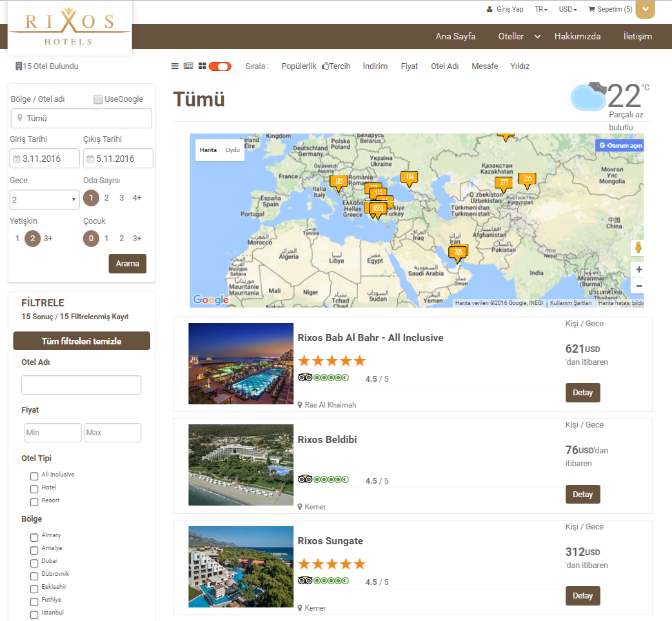
Task: Switch to grid view icon
Action: click(x=203, y=66)
